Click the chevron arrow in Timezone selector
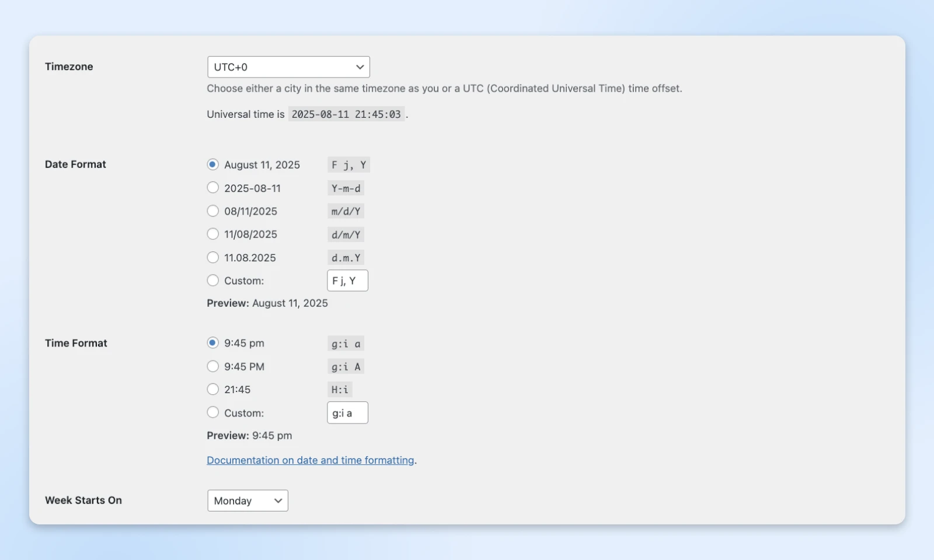 pos(360,67)
